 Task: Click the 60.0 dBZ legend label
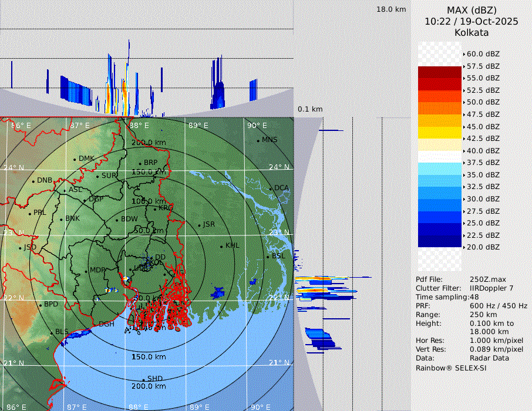pyautogui.click(x=483, y=53)
